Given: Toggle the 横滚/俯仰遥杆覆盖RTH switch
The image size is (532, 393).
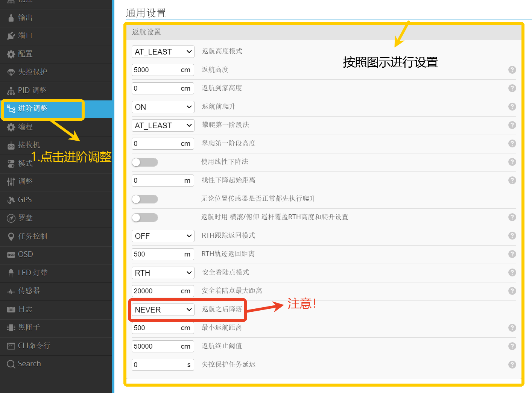Looking at the screenshot, I should tap(145, 217).
